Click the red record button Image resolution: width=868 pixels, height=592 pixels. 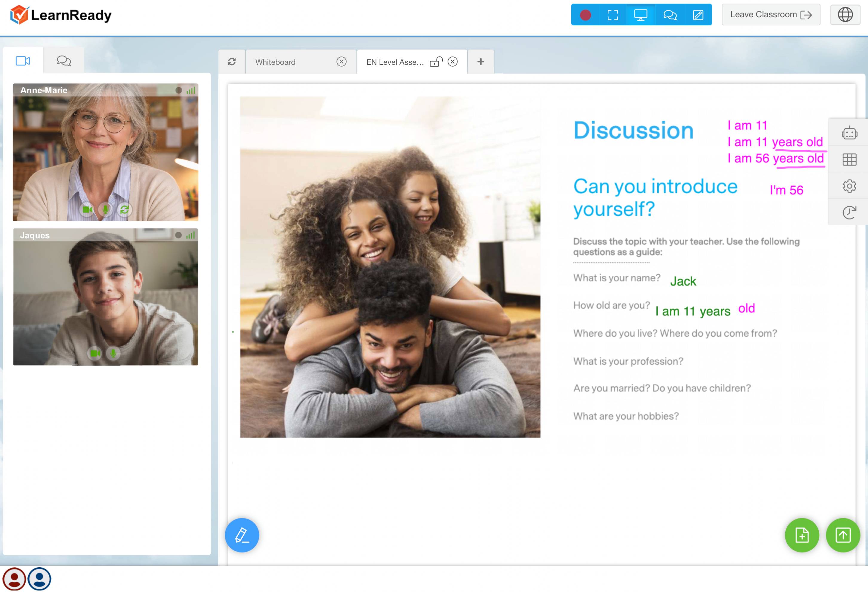(x=585, y=15)
